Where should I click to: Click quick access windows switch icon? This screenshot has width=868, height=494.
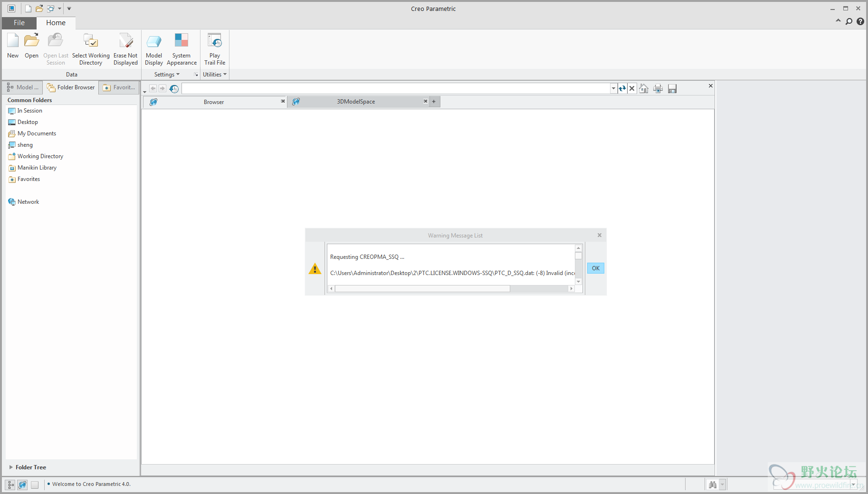click(x=51, y=9)
